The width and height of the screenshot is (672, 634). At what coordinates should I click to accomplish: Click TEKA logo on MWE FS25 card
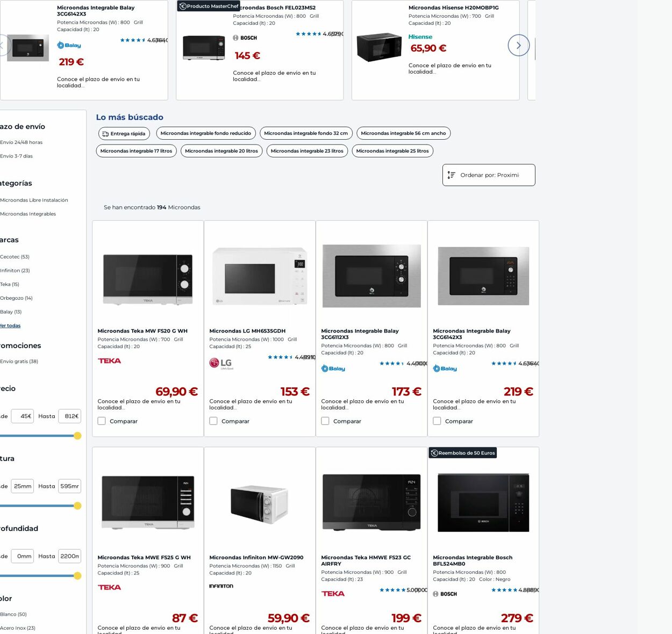click(109, 588)
